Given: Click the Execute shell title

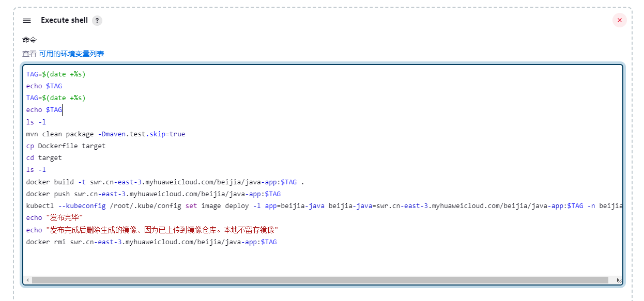Looking at the screenshot, I should [64, 20].
